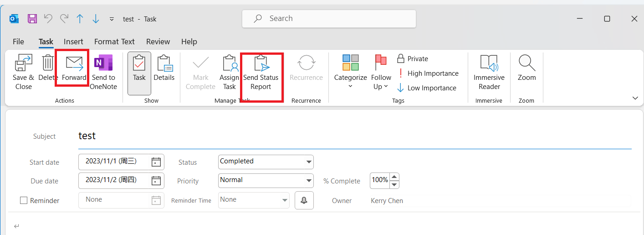Click the Undo arrow in quick access toolbar
This screenshot has width=644, height=235.
pos(48,19)
